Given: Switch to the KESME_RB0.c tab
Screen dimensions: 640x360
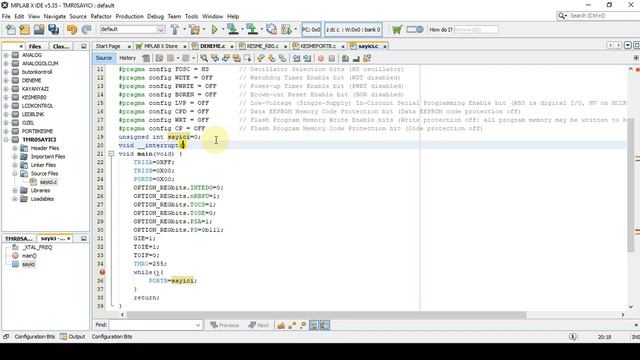Looking at the screenshot, I should (x=262, y=46).
